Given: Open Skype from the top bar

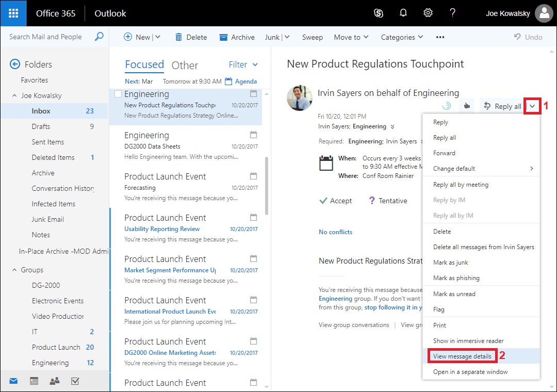Looking at the screenshot, I should [x=379, y=13].
